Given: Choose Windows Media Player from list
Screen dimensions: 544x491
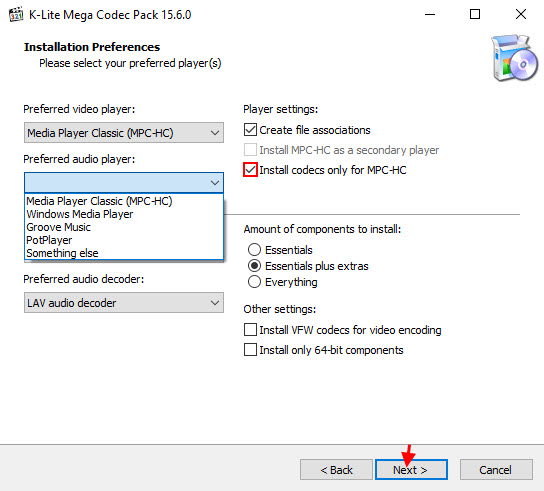Looking at the screenshot, I should point(124,214).
